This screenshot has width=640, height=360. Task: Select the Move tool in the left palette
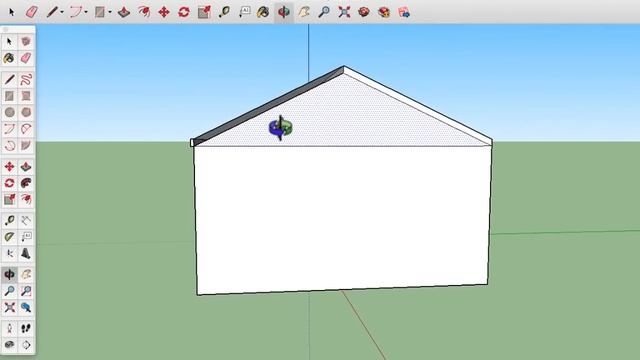(x=10, y=167)
